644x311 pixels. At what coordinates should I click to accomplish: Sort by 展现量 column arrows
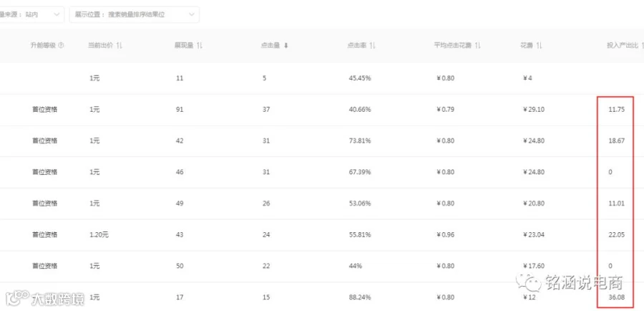coord(200,46)
